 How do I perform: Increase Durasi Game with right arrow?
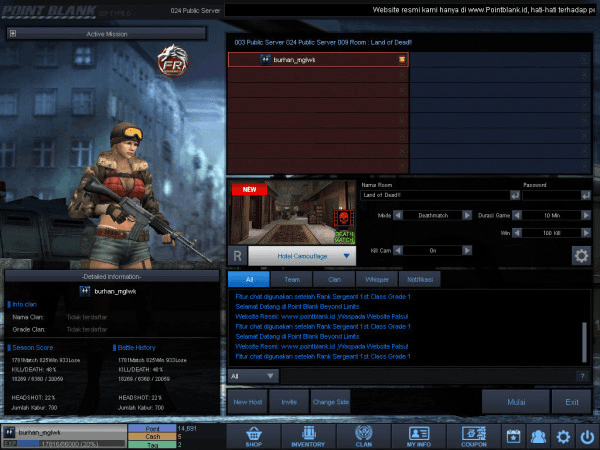coord(586,215)
